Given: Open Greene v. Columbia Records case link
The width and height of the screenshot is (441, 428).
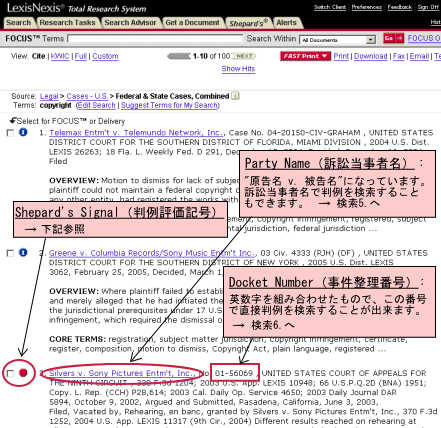Looking at the screenshot, I should coord(152,253).
